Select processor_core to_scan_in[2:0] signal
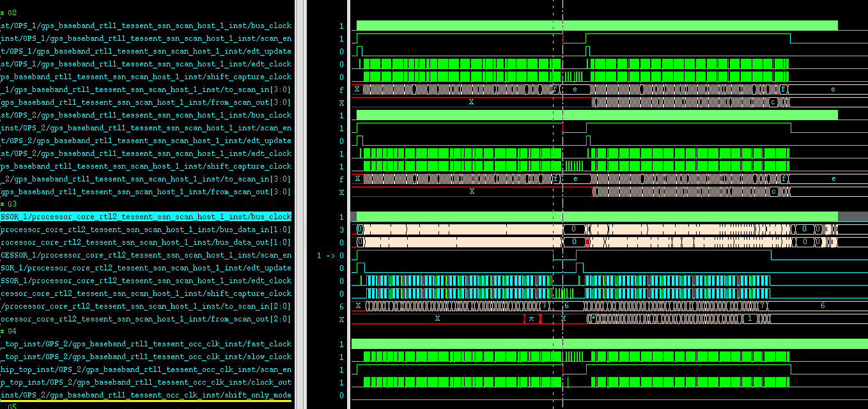The width and height of the screenshot is (868, 409). point(146,306)
